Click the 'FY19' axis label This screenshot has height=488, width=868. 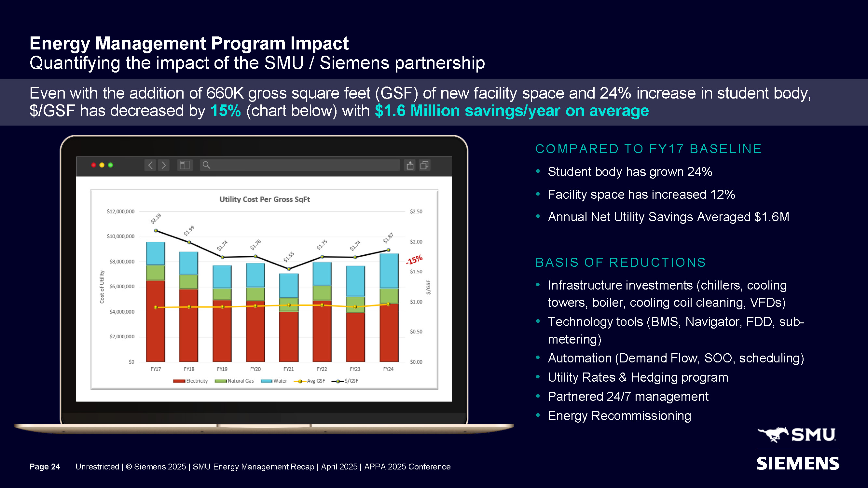(222, 369)
